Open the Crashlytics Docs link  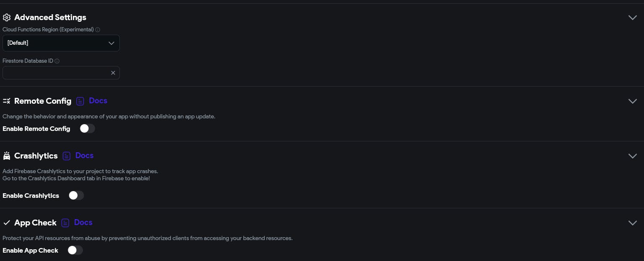coord(84,156)
